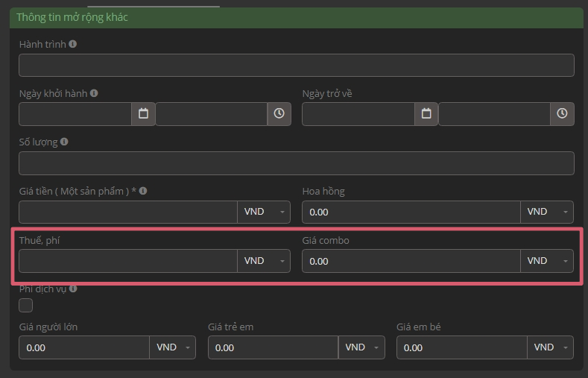Open currency dropdown for Giá tiền
Screen dimensions: 588x378
(264, 212)
